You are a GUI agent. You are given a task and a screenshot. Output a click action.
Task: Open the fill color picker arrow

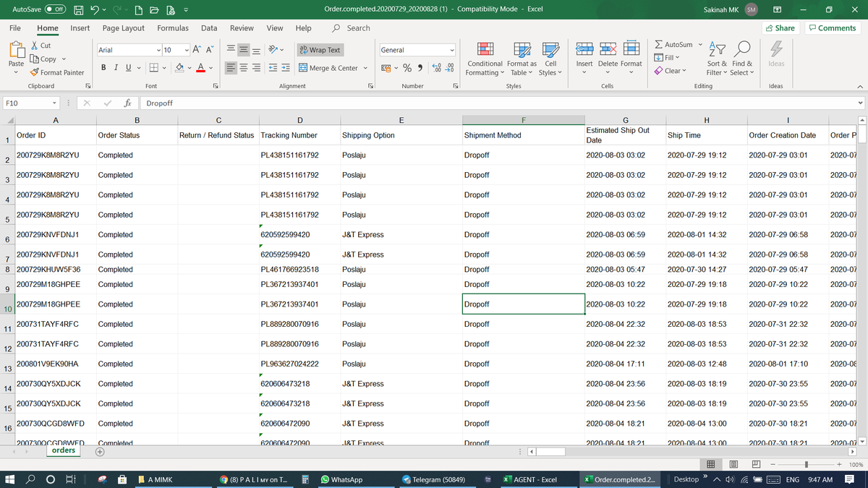(189, 68)
